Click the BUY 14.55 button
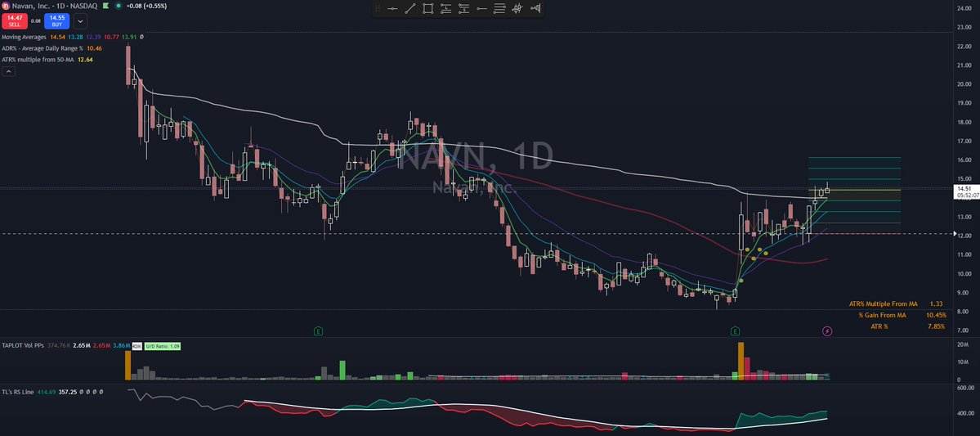This screenshot has height=436, width=980. point(57,20)
